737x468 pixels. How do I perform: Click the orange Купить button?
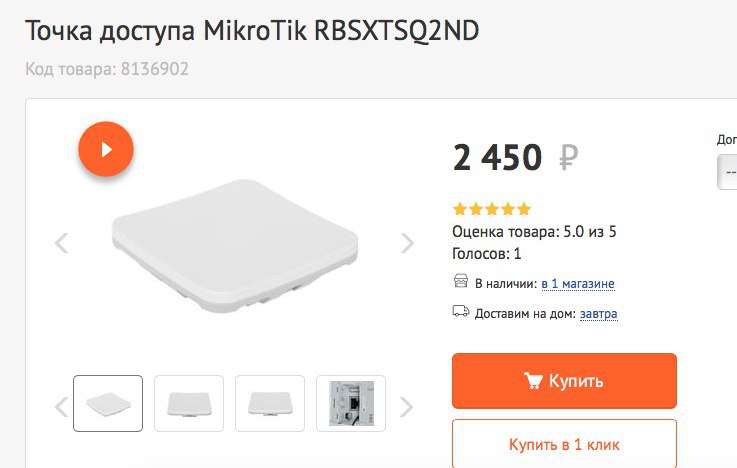click(564, 381)
